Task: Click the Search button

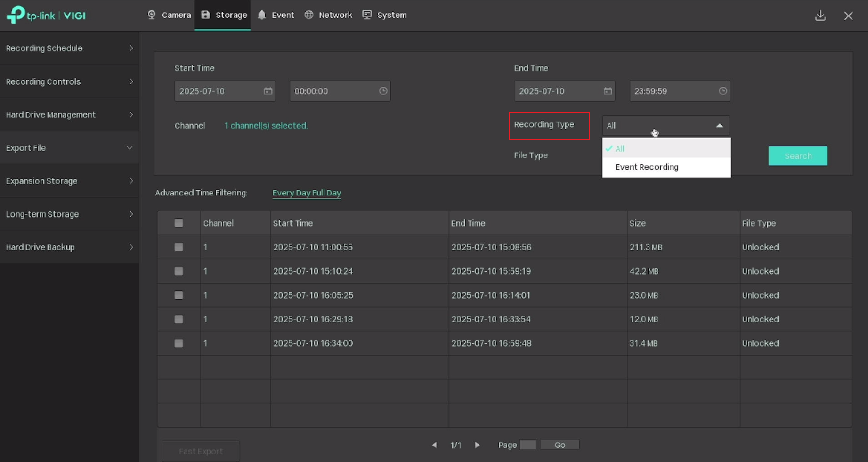Action: click(x=797, y=155)
